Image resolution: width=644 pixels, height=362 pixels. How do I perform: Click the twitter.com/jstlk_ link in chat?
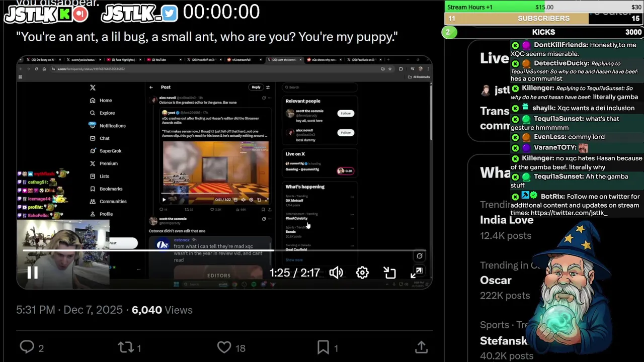point(569,213)
